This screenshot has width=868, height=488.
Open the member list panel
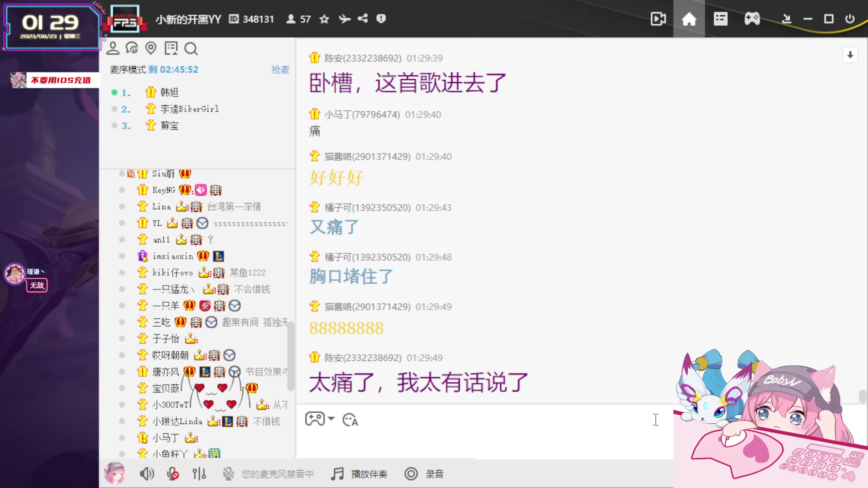tap(113, 48)
